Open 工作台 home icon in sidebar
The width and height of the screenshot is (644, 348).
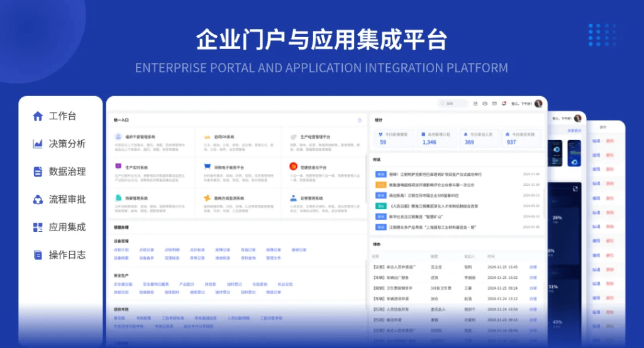[38, 116]
